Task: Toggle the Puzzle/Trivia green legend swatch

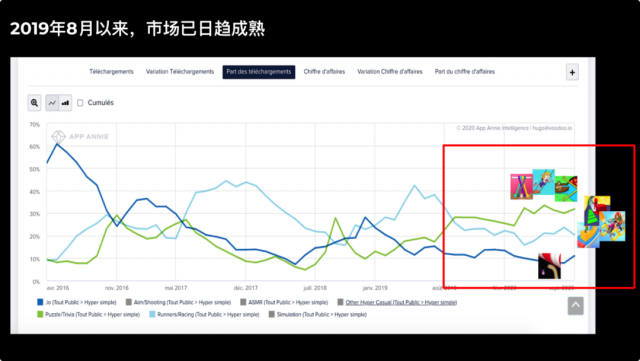Action: [40, 314]
